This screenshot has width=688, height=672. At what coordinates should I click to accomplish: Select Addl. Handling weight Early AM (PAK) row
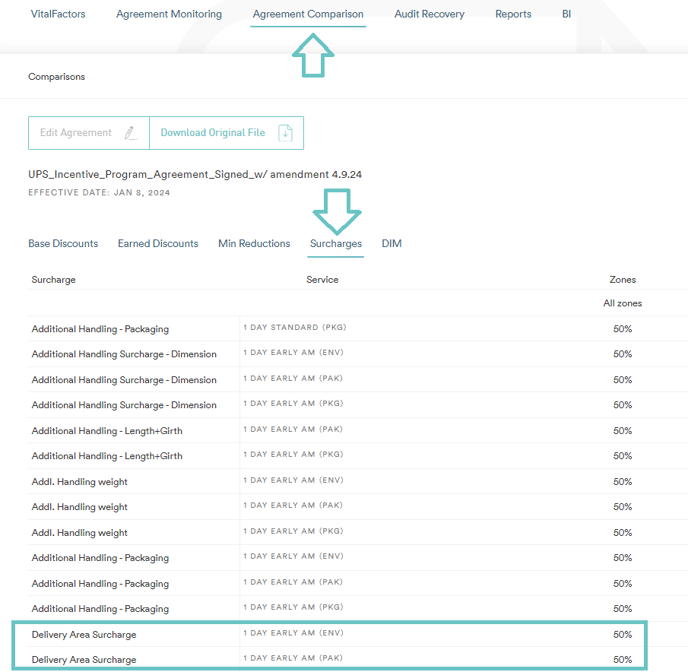coord(358,507)
